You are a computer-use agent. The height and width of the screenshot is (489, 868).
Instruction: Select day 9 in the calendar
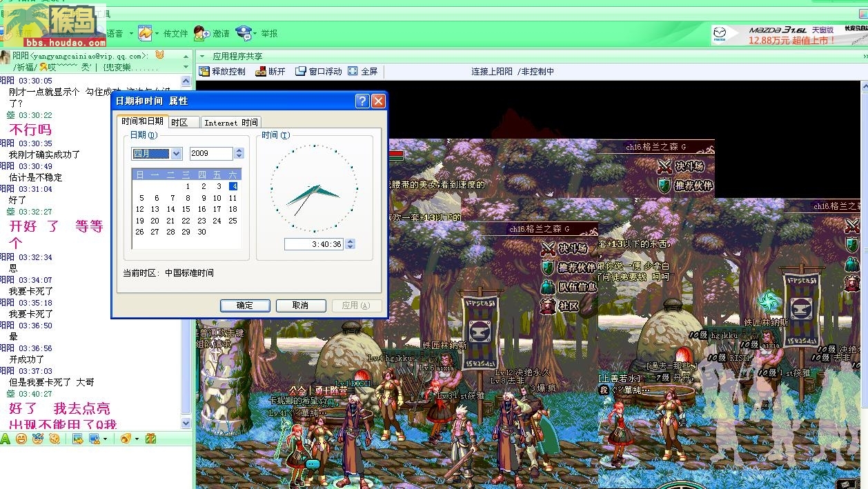(201, 198)
